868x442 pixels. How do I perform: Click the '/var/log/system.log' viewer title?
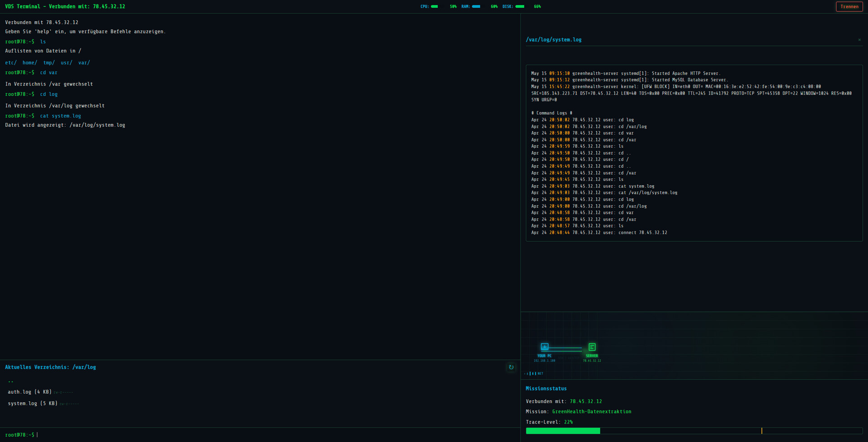click(x=553, y=40)
